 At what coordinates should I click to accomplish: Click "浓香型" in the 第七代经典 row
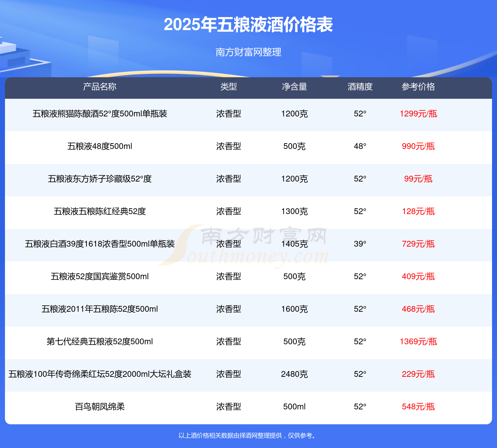[229, 342]
